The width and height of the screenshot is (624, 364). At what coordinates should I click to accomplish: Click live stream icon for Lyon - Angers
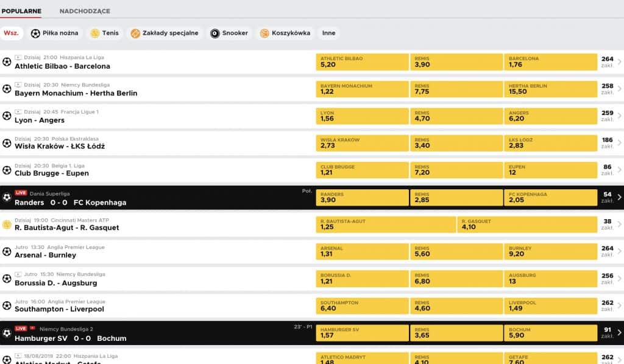coord(18,111)
